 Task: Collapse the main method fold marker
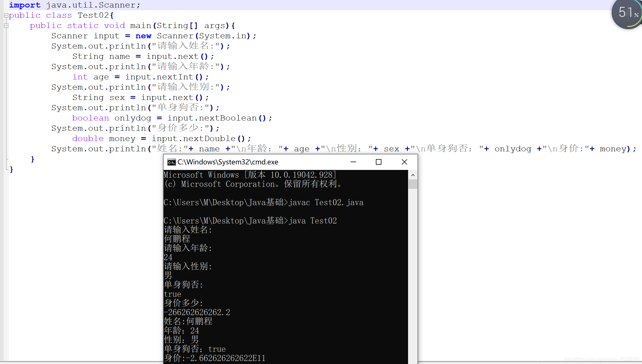[x=6, y=26]
